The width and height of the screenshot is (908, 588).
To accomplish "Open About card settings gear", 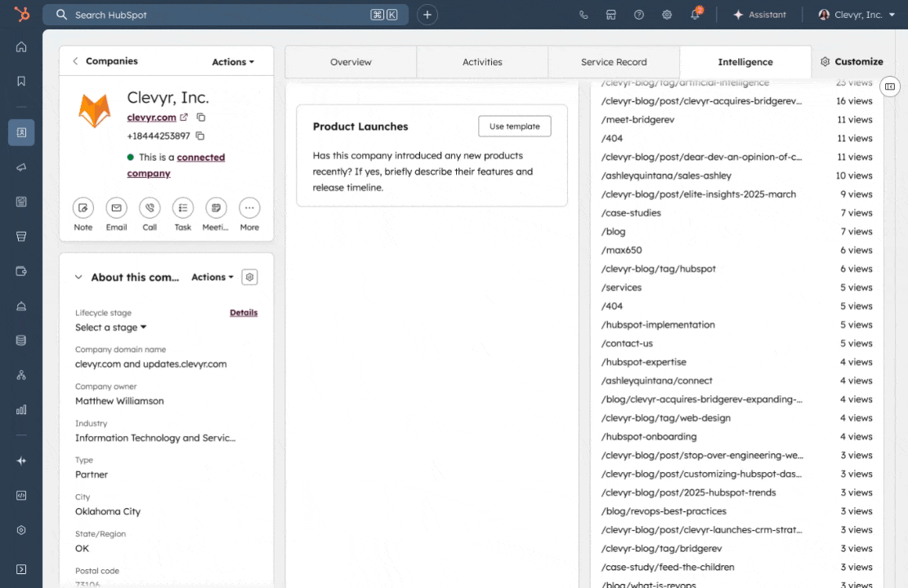I will (x=249, y=277).
